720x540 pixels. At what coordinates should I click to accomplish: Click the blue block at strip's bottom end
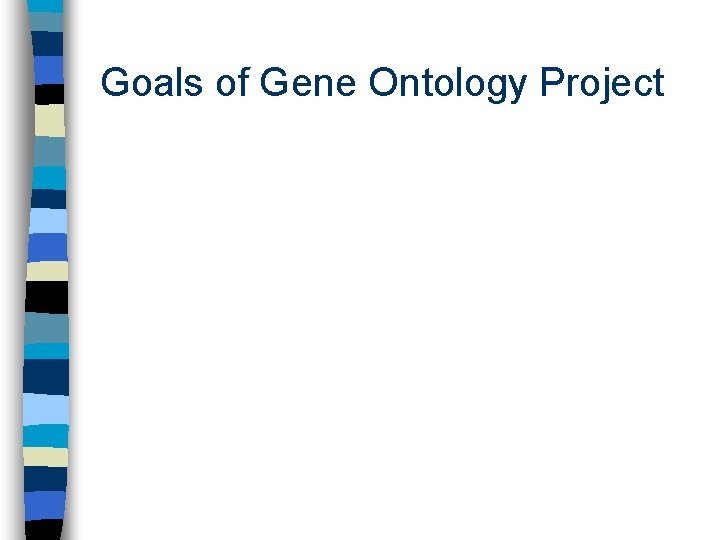tap(47, 503)
